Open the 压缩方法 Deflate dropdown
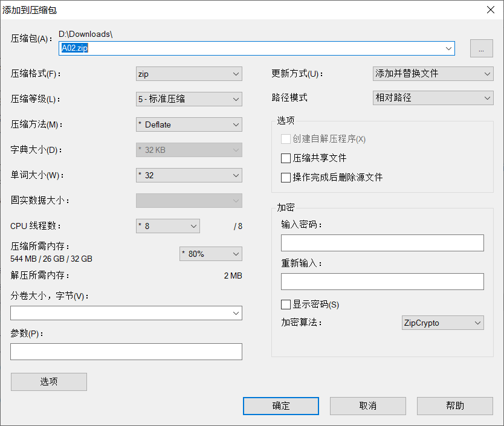This screenshot has width=504, height=426. tap(189, 124)
